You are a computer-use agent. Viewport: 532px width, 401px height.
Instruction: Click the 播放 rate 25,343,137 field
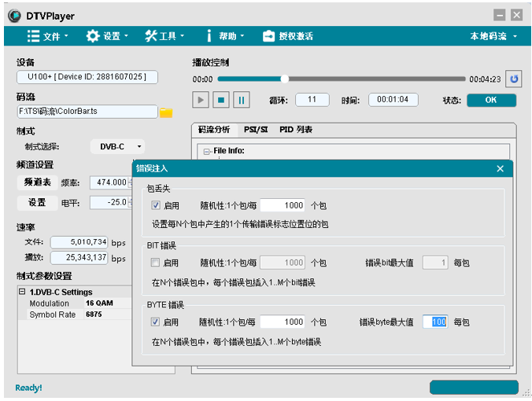click(x=79, y=258)
